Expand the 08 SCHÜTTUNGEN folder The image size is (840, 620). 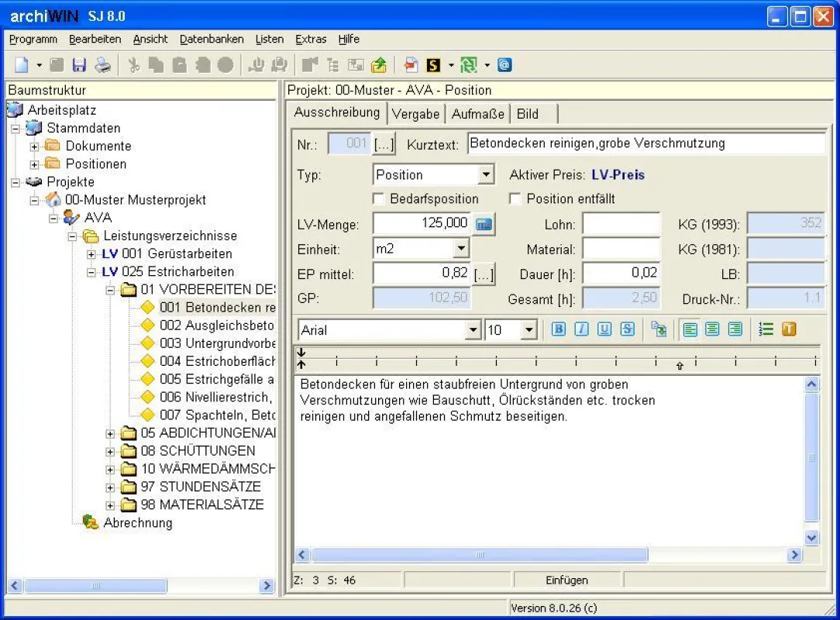pyautogui.click(x=110, y=452)
